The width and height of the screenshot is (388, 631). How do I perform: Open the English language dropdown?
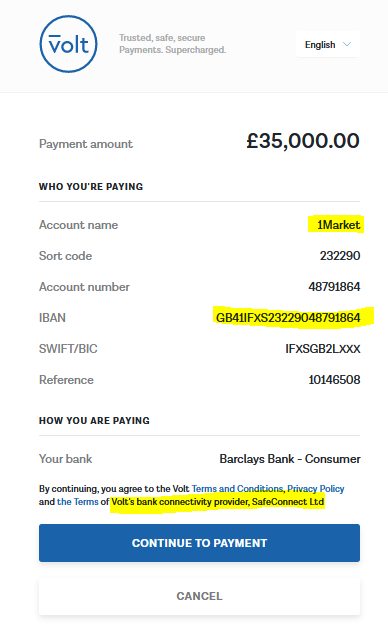[328, 45]
